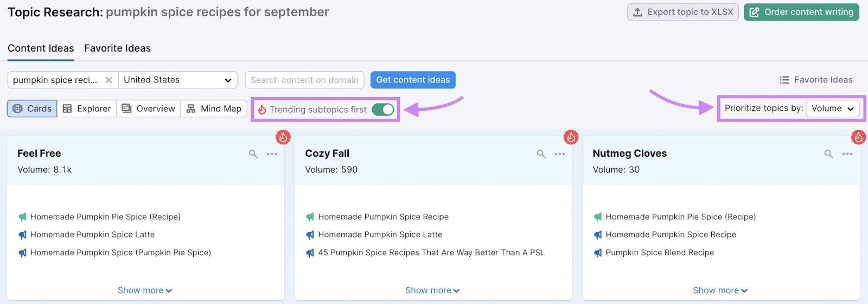Click the trending flame badge on Cozy Fall card

click(571, 137)
